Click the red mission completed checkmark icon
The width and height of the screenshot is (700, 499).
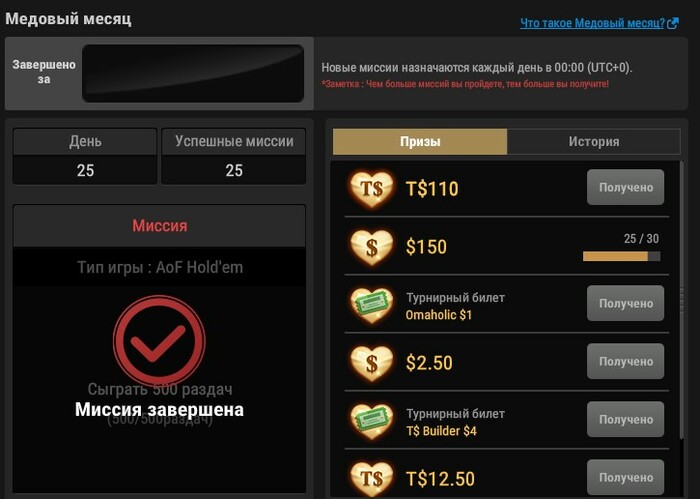coord(159,341)
